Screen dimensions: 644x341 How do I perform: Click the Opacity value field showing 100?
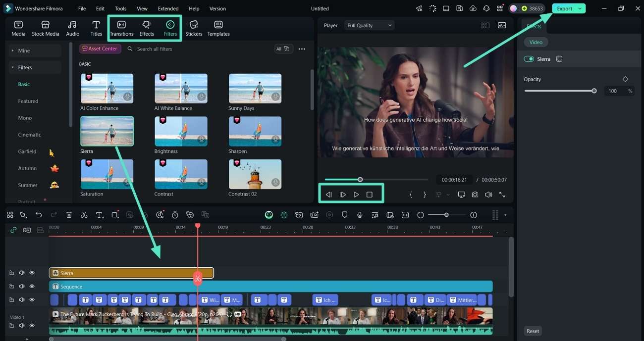coord(613,91)
